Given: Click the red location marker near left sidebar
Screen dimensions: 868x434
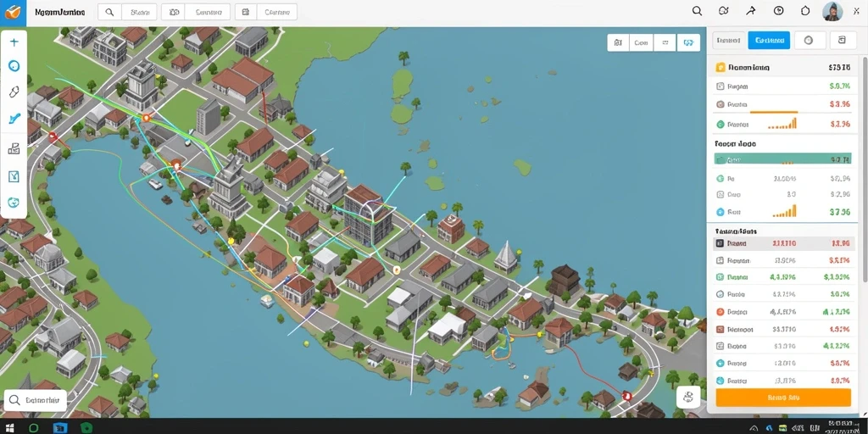Looking at the screenshot, I should pyautogui.click(x=53, y=136).
